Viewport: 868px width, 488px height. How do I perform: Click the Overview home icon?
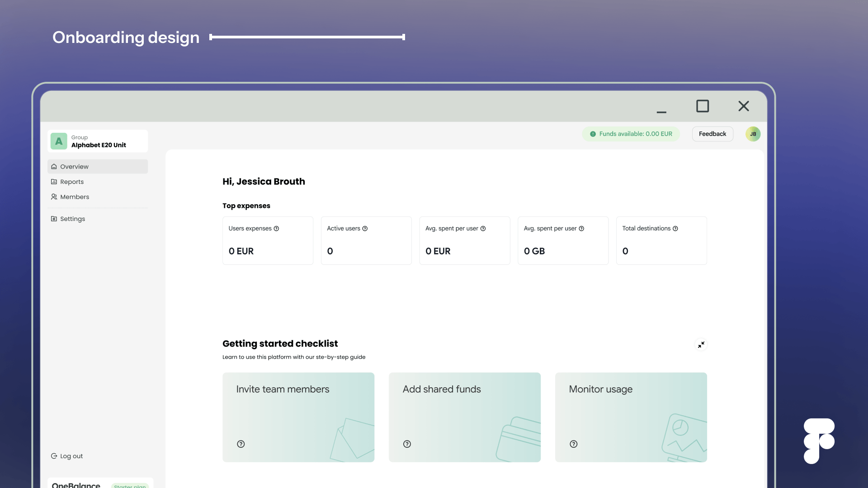(54, 166)
